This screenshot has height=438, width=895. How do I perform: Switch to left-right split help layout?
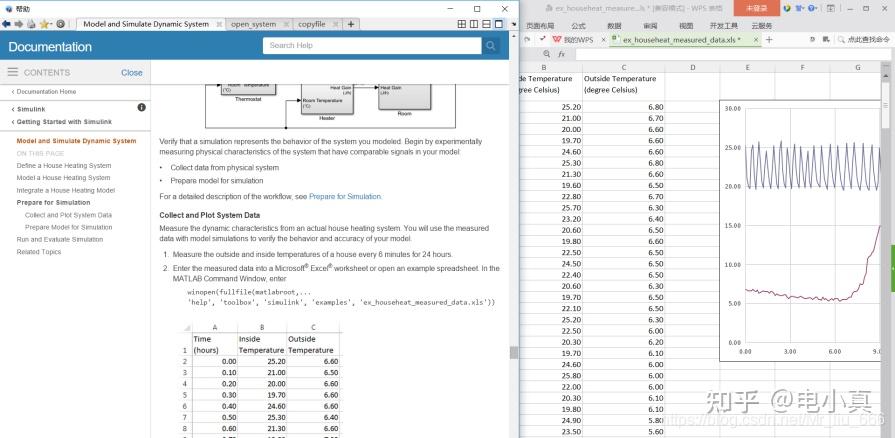(x=474, y=24)
